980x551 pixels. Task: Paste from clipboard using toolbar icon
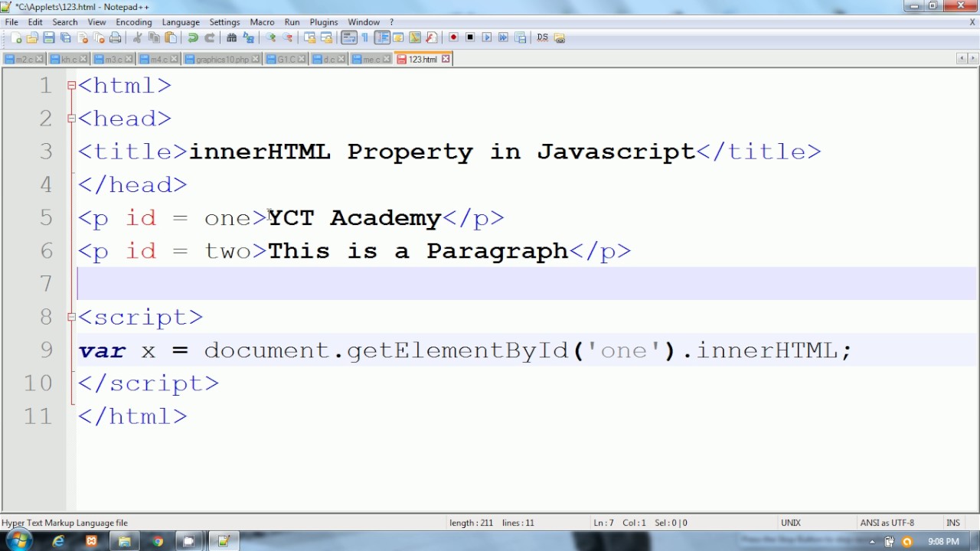click(x=171, y=37)
